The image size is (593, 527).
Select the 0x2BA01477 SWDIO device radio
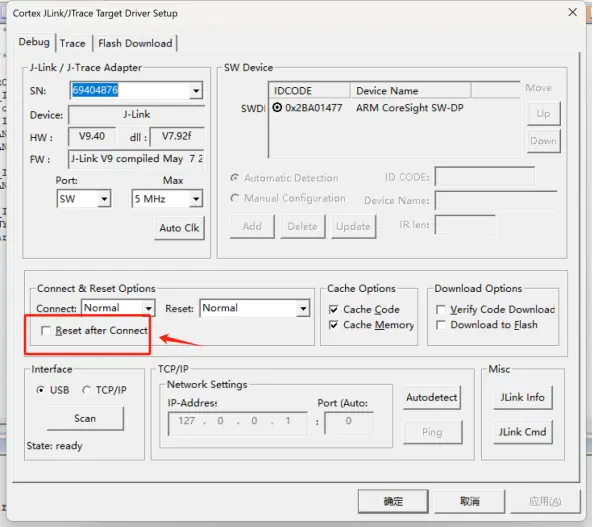(277, 108)
